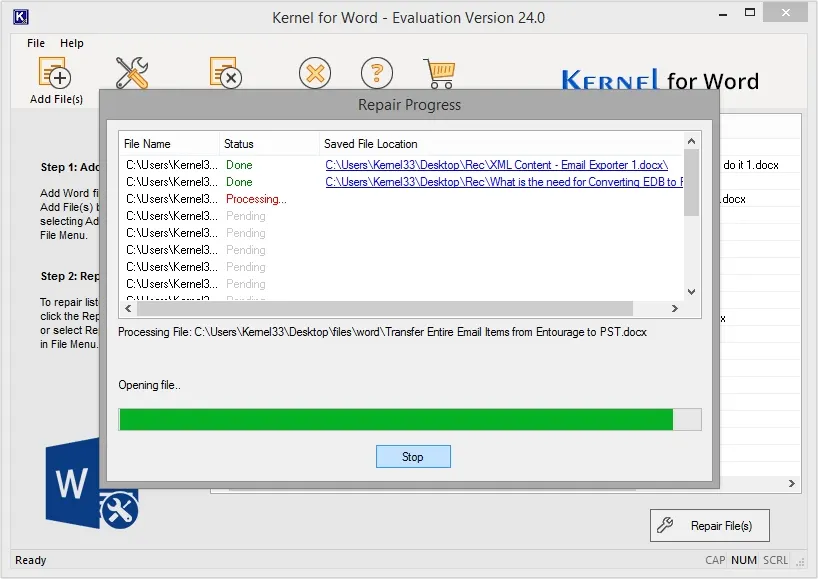818x579 pixels.
Task: Click the list scroll up arrow
Action: [691, 141]
